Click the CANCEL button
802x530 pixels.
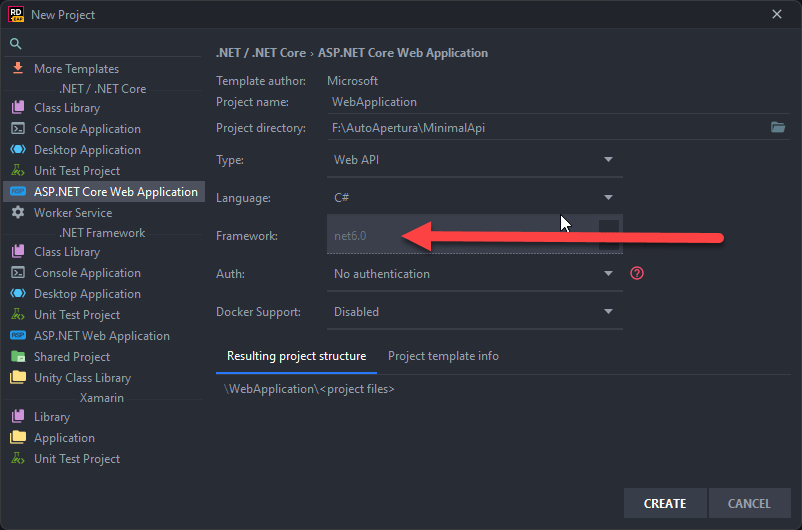[x=749, y=503]
